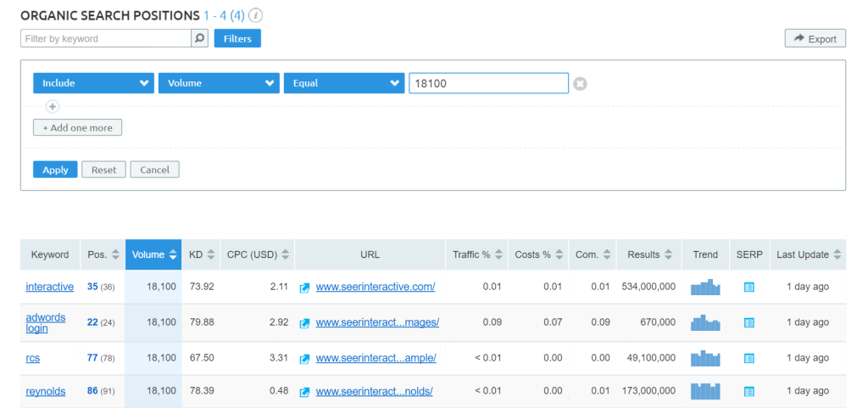This screenshot has height=408, width=868.
Task: Expand the Include dropdown
Action: point(93,83)
